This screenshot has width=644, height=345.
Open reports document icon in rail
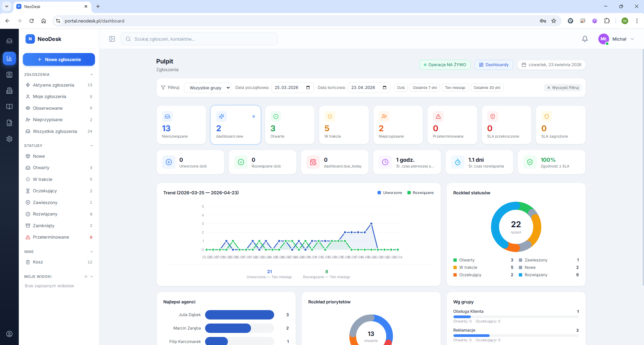[x=9, y=123]
